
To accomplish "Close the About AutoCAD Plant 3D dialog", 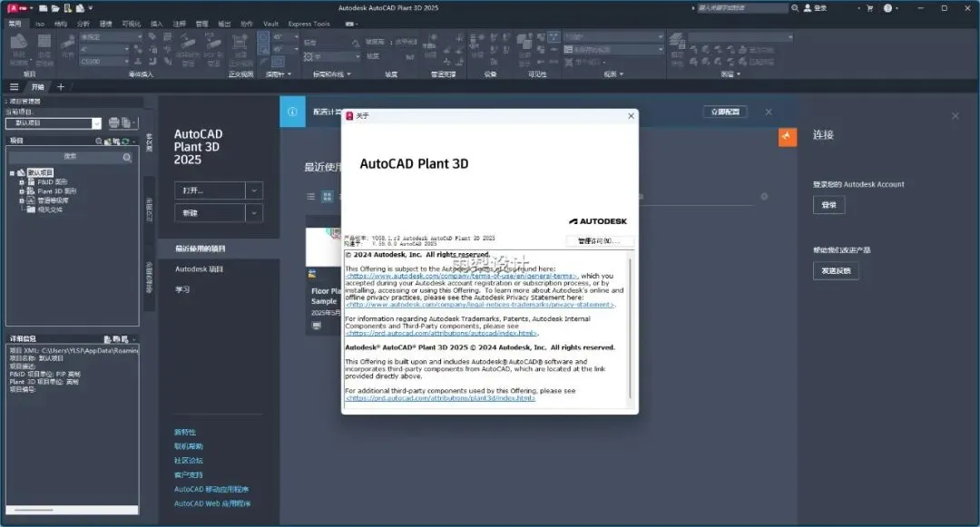I will pos(631,115).
